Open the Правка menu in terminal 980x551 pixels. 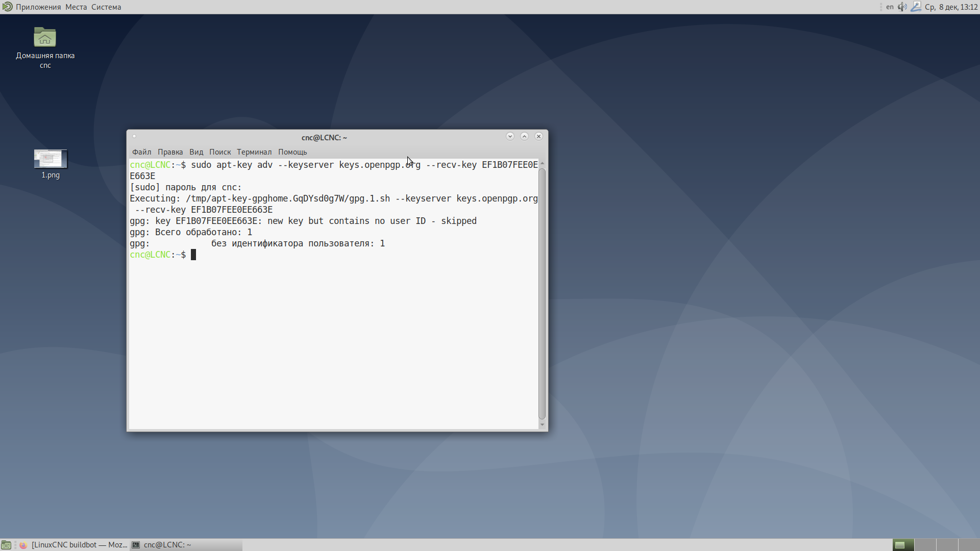point(170,152)
